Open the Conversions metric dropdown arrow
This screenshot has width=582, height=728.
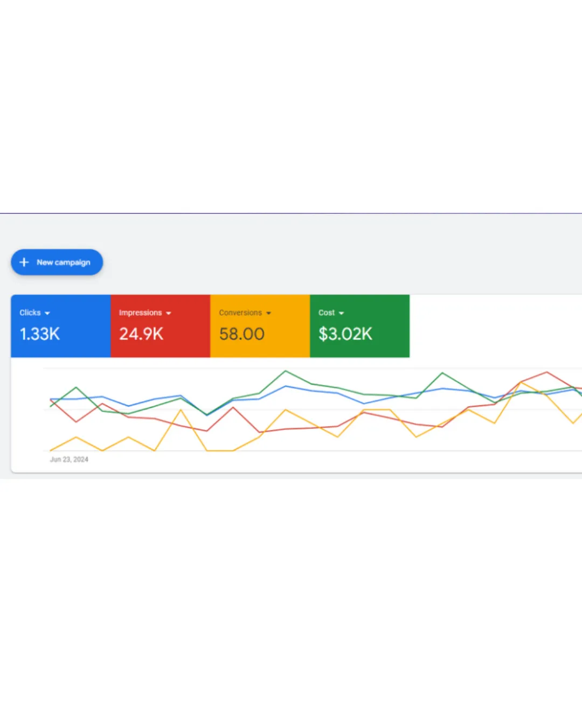point(268,313)
